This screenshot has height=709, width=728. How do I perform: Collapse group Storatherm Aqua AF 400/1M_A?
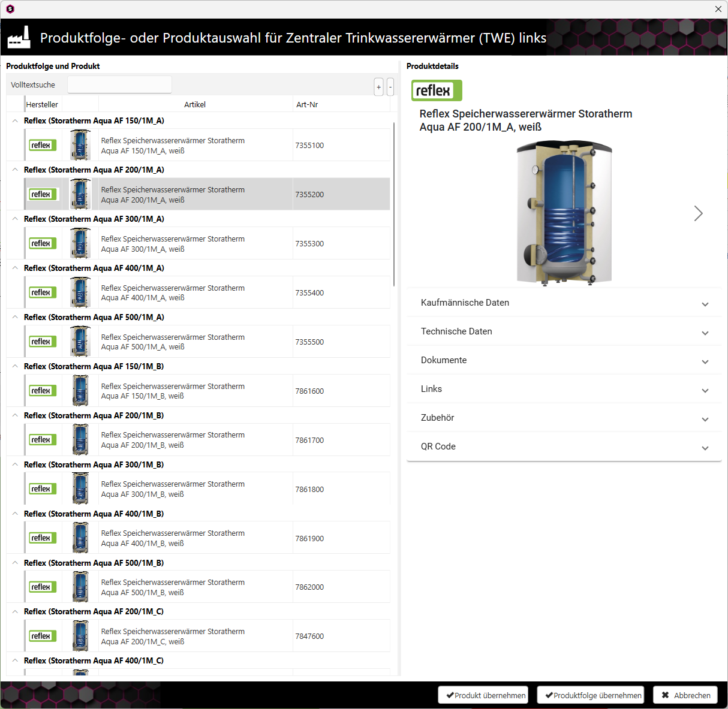click(x=15, y=268)
